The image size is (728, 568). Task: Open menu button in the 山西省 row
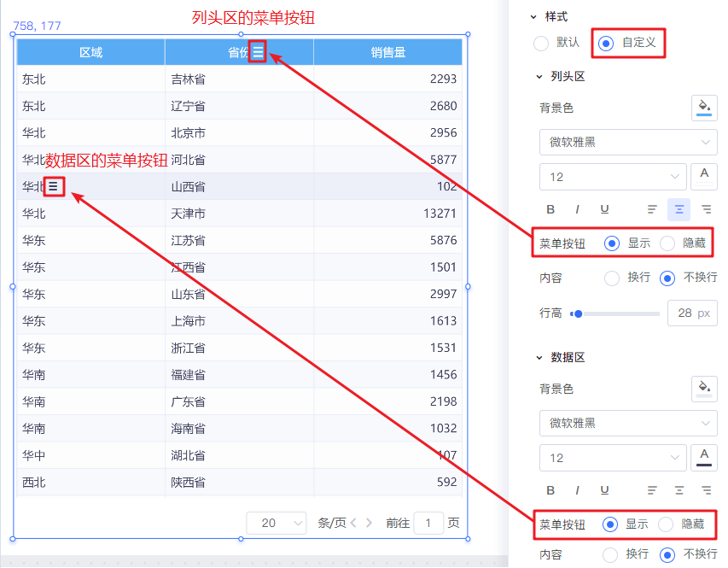[54, 186]
